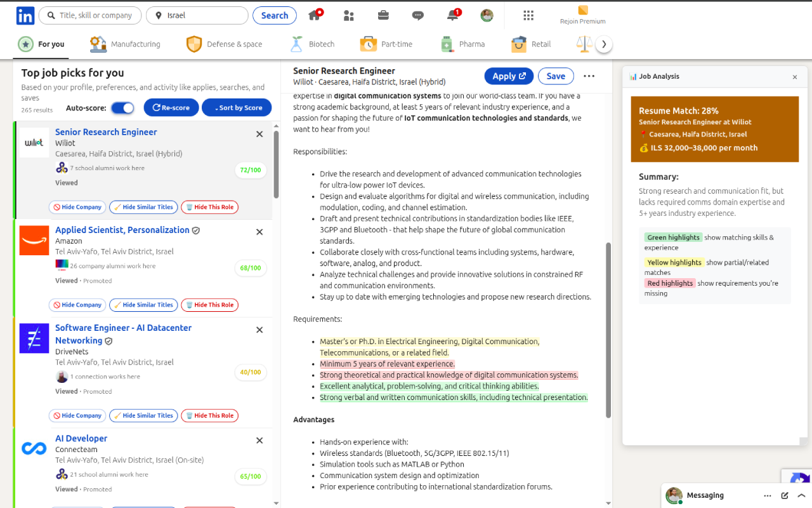Disable the Auto-score toggle

(x=122, y=107)
